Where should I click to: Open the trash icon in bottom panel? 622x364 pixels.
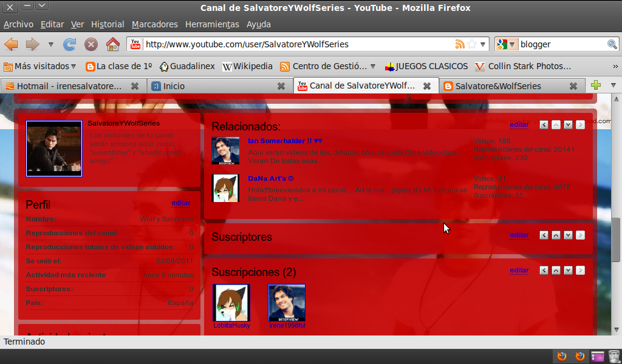coord(614,356)
